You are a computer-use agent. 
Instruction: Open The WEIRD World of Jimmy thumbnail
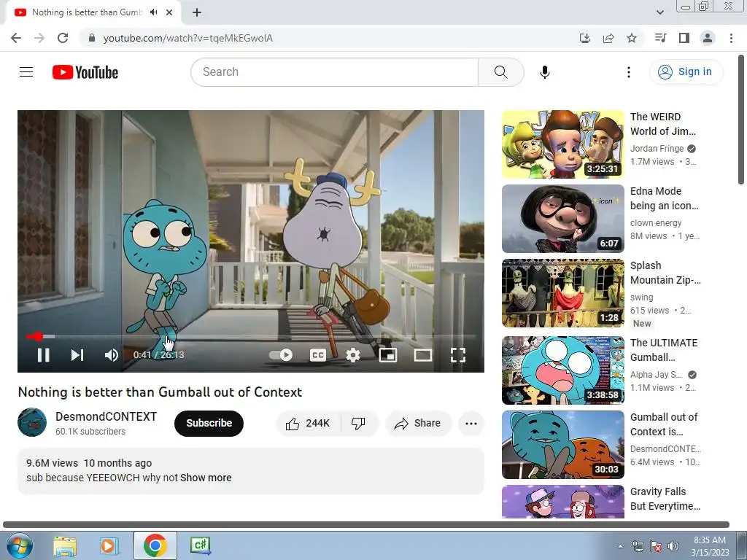click(562, 144)
